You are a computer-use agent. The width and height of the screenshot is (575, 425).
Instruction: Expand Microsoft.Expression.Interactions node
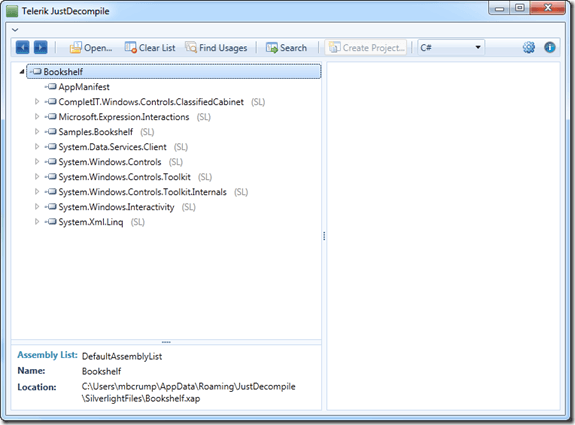click(x=37, y=117)
